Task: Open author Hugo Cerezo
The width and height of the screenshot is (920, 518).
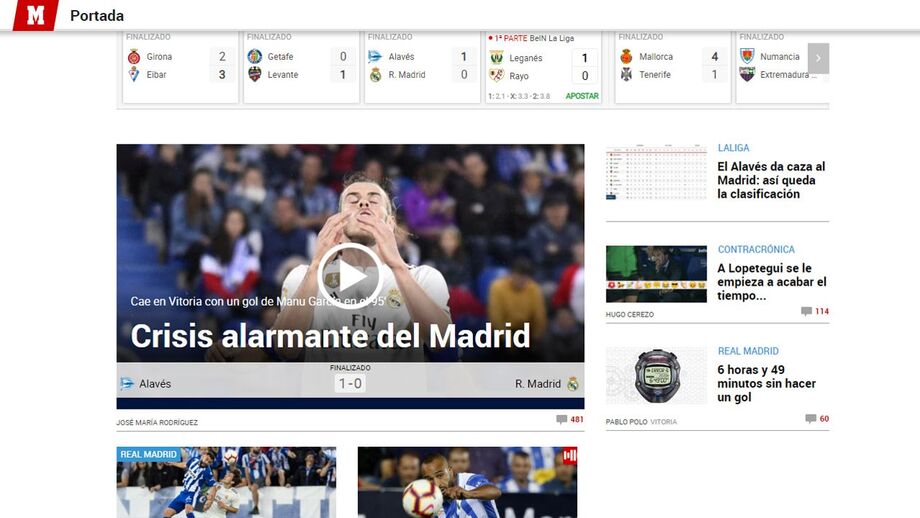Action: [x=630, y=314]
